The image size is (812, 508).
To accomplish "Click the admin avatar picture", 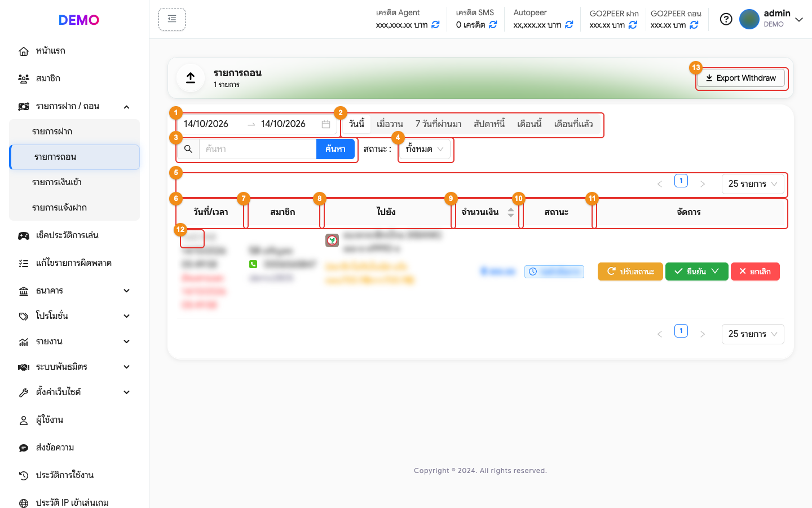I will coord(749,19).
